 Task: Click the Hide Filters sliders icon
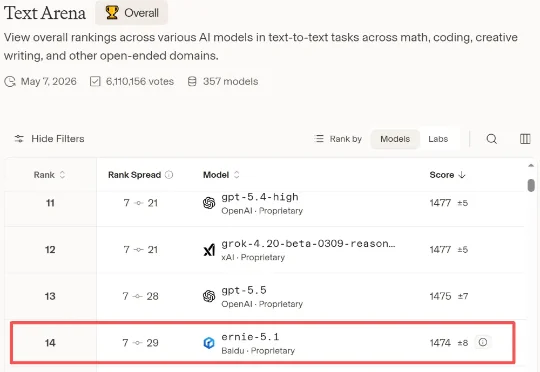(19, 139)
